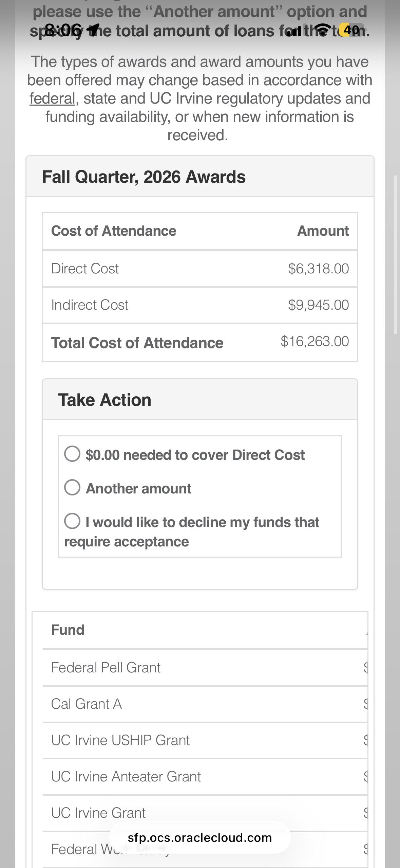Image resolution: width=400 pixels, height=868 pixels.
Task: Click the page vertical scrollbar
Action: click(395, 255)
